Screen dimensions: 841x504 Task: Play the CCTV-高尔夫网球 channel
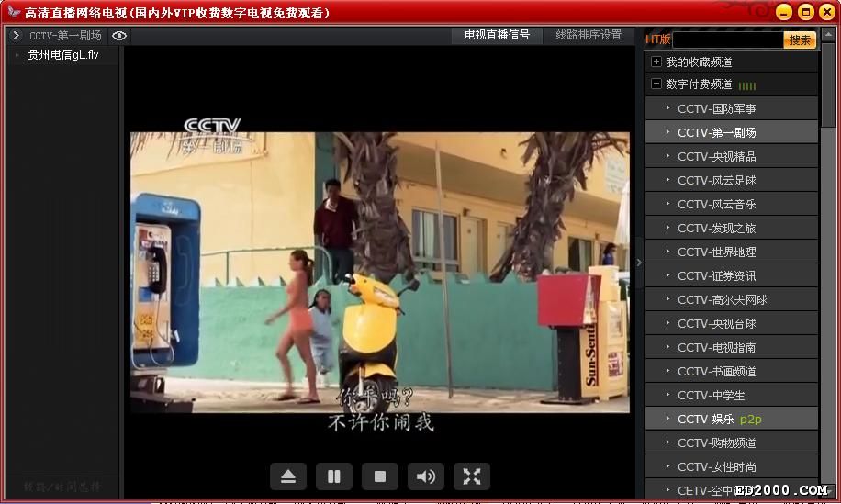point(732,299)
